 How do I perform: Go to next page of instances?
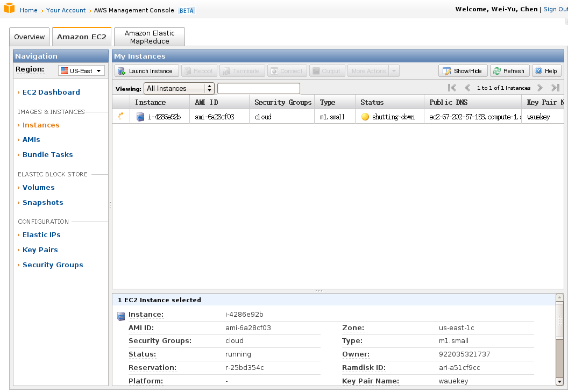[539, 88]
